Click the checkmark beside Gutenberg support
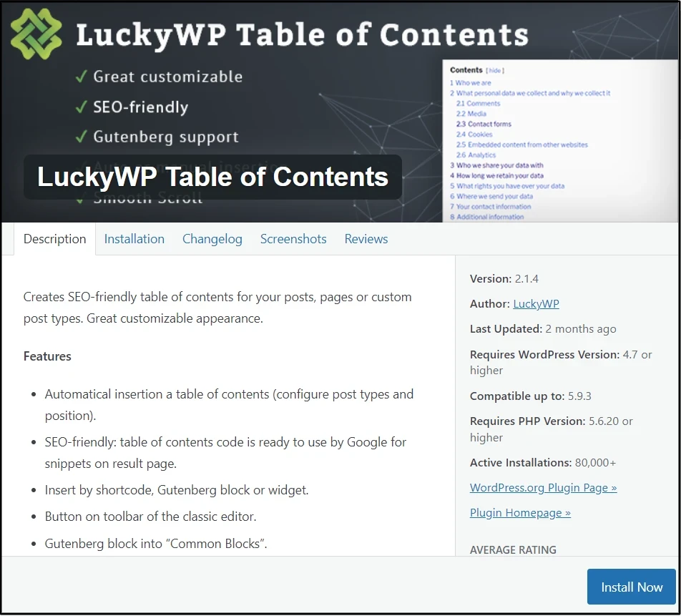Screen dimensions: 681x616 pyautogui.click(x=82, y=137)
